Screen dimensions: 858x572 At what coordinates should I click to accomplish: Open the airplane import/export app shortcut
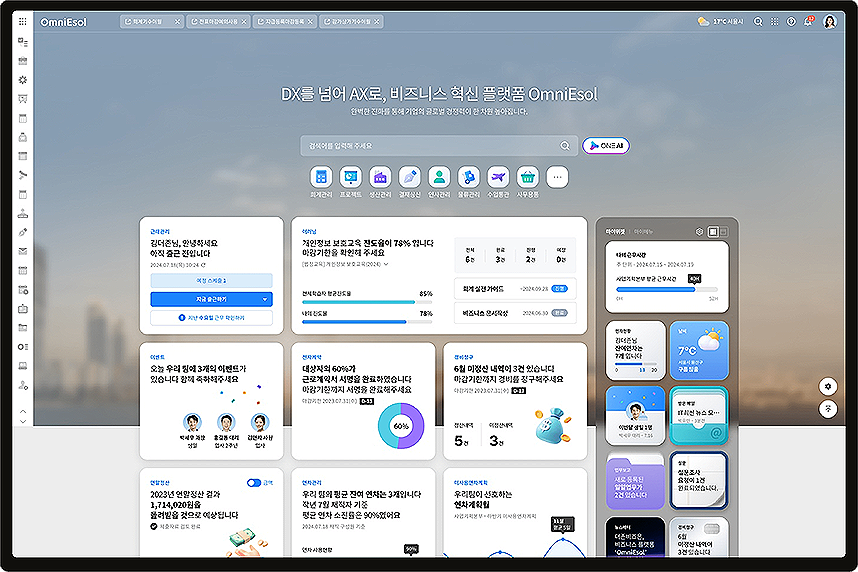pyautogui.click(x=498, y=177)
